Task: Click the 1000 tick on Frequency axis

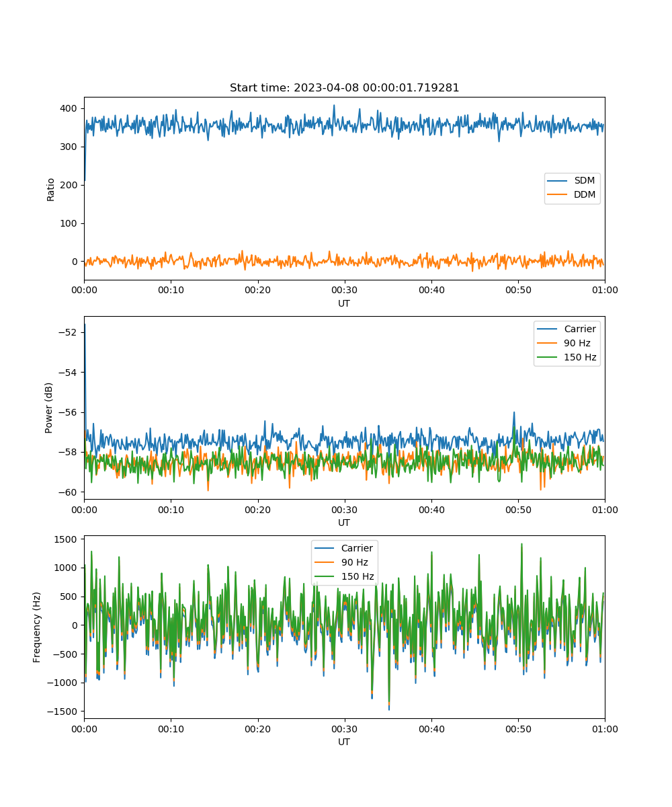Action: click(67, 568)
